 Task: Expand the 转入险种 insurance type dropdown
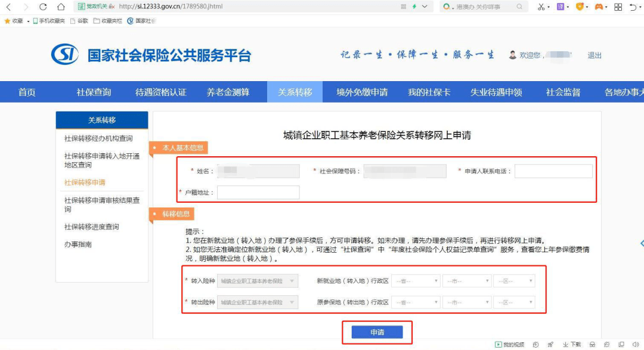pos(258,281)
